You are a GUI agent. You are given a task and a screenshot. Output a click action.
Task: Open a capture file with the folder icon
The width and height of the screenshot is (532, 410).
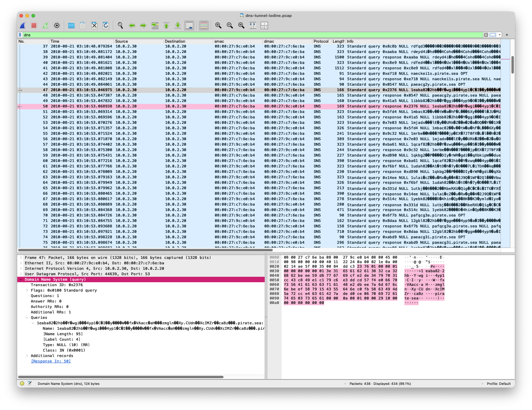coord(71,25)
